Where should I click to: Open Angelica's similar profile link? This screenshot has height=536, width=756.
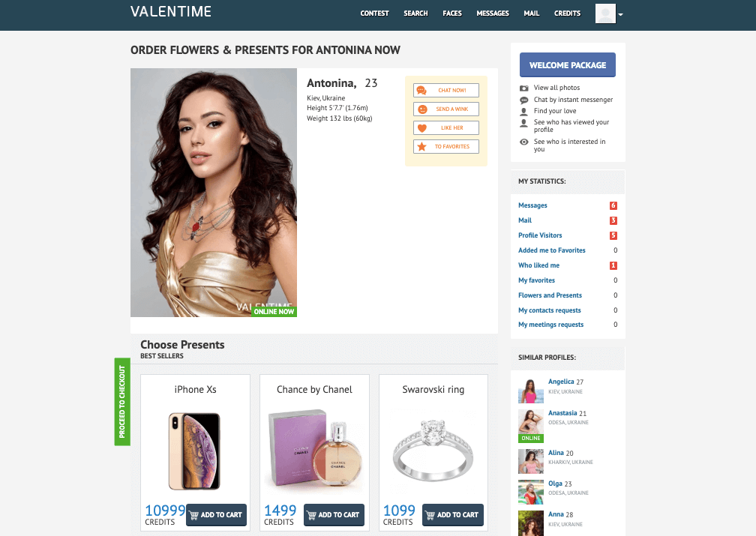point(561,382)
